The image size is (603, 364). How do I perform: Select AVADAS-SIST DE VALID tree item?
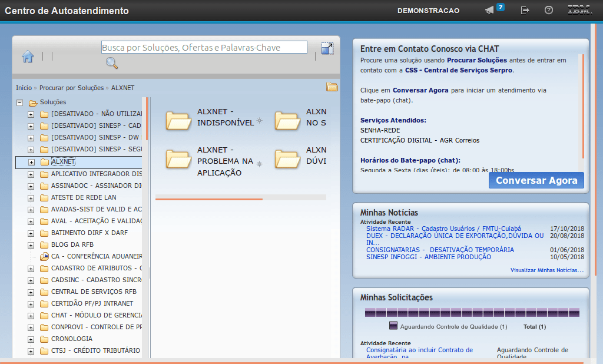coord(97,209)
